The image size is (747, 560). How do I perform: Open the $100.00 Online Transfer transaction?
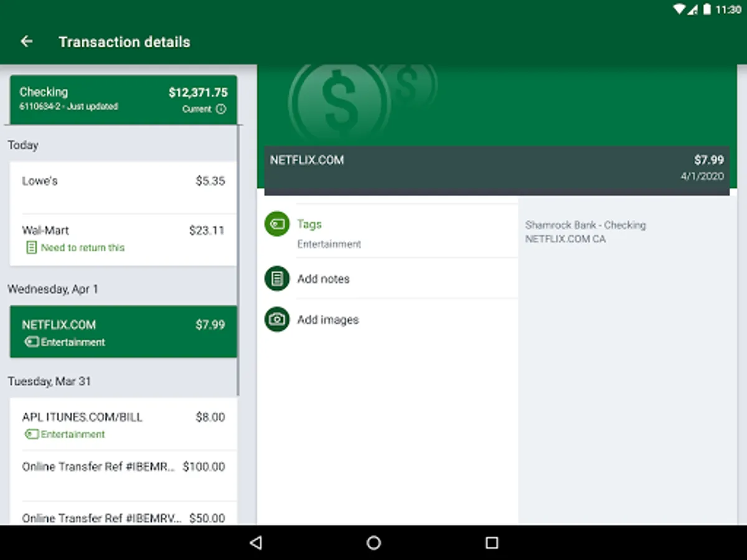click(123, 475)
